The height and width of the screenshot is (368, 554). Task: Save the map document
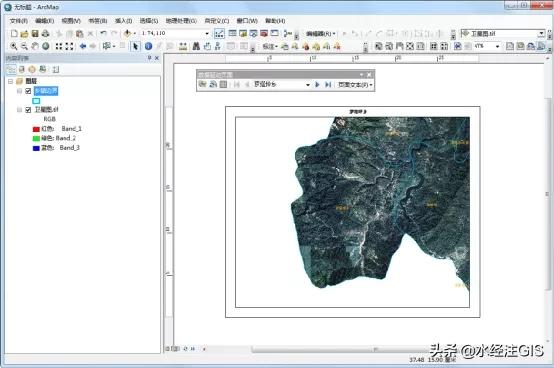coord(35,34)
